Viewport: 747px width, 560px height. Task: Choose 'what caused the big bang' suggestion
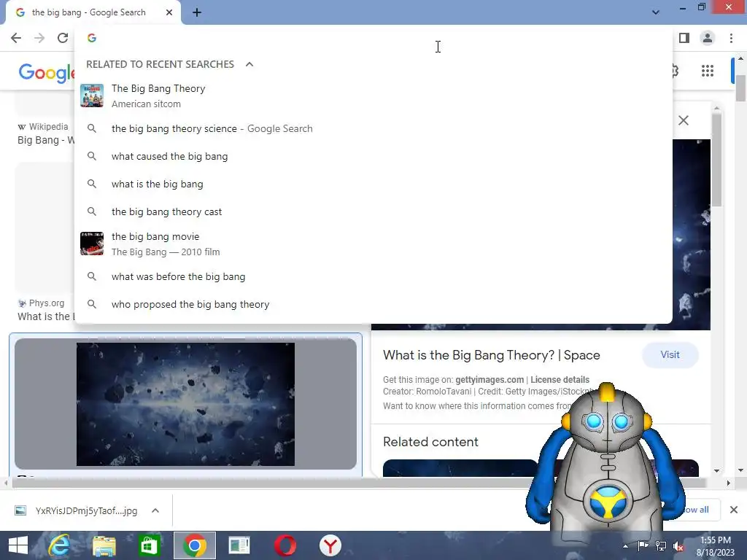pyautogui.click(x=373, y=156)
